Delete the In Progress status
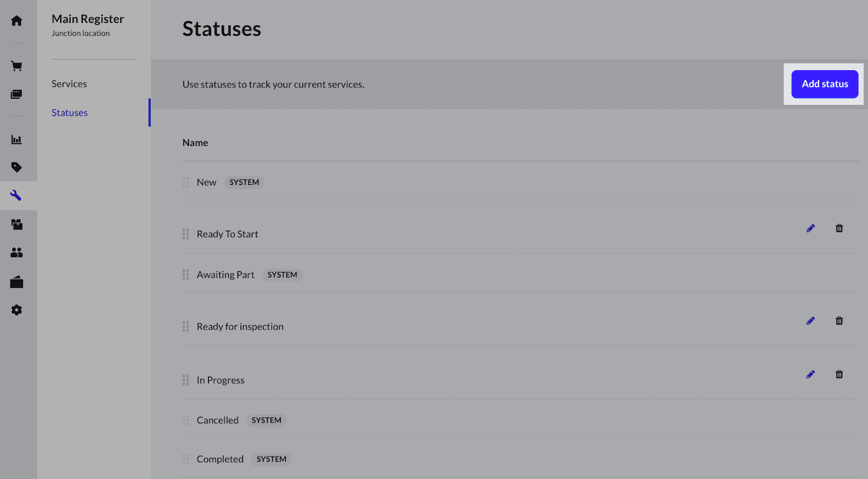The width and height of the screenshot is (868, 479). pyautogui.click(x=839, y=374)
